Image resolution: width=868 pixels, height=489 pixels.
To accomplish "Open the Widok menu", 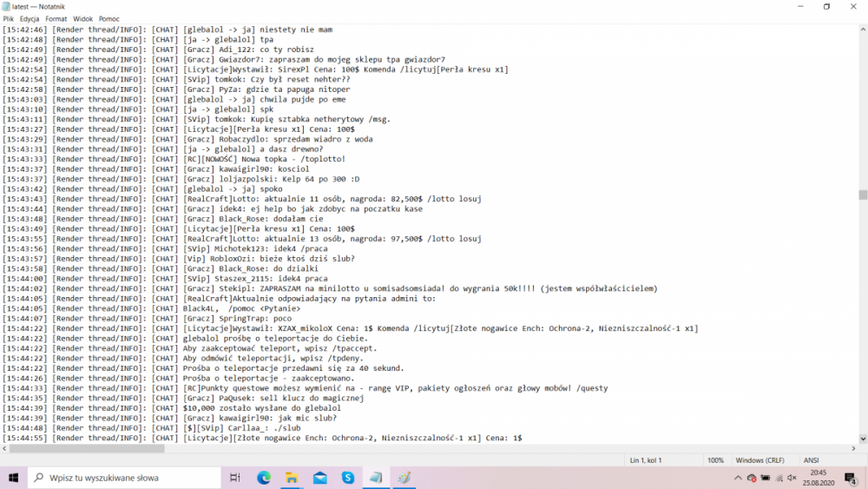I will point(83,18).
